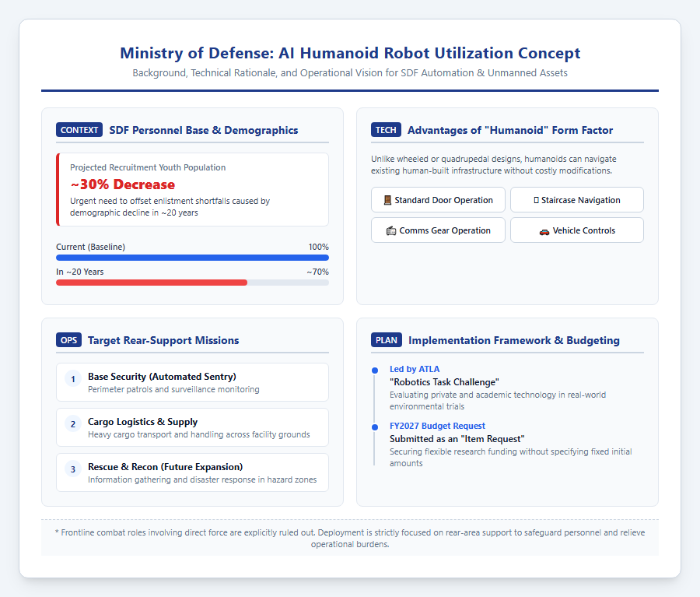700x597 pixels.
Task: Click the PLAN badge
Action: point(386,340)
